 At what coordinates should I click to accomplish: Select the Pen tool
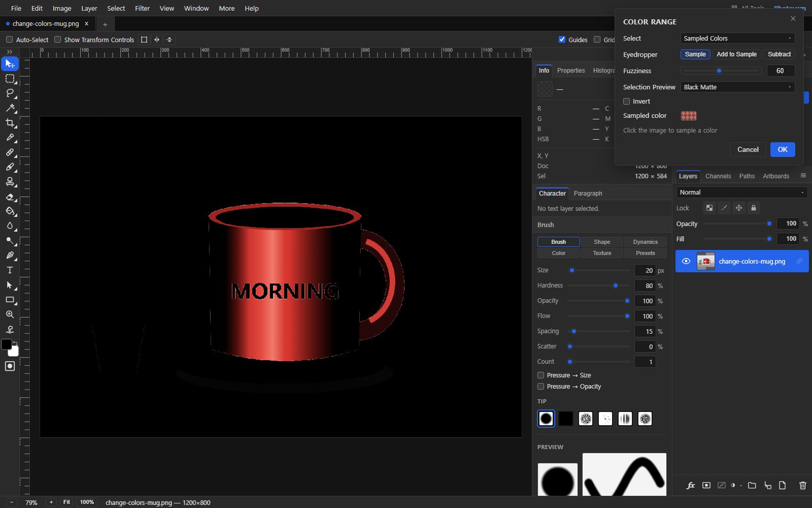[10, 255]
